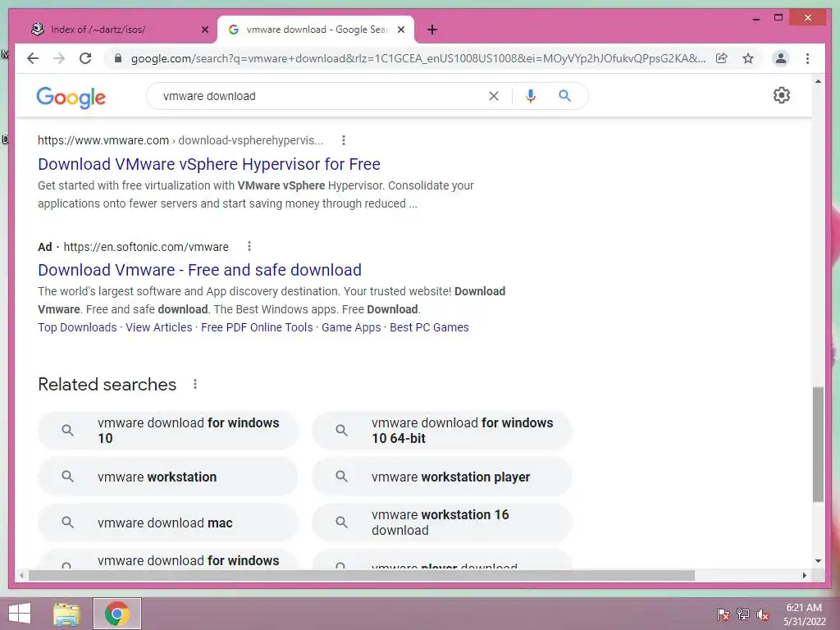
Task: Open a new tab with plus button
Action: [432, 30]
